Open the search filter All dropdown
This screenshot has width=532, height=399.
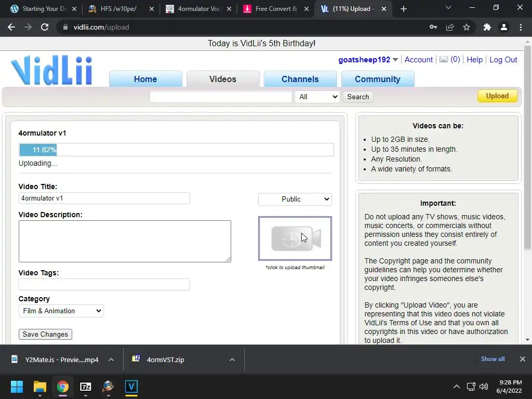point(317,97)
